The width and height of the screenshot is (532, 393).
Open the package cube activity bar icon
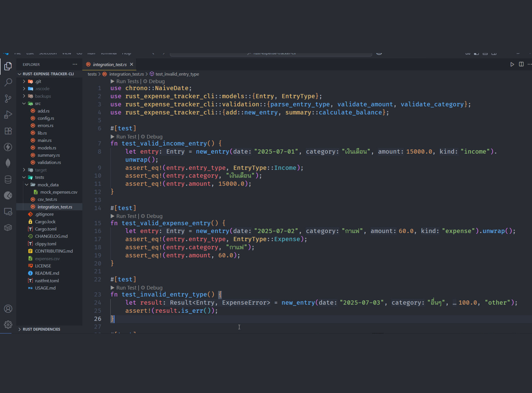[8, 228]
